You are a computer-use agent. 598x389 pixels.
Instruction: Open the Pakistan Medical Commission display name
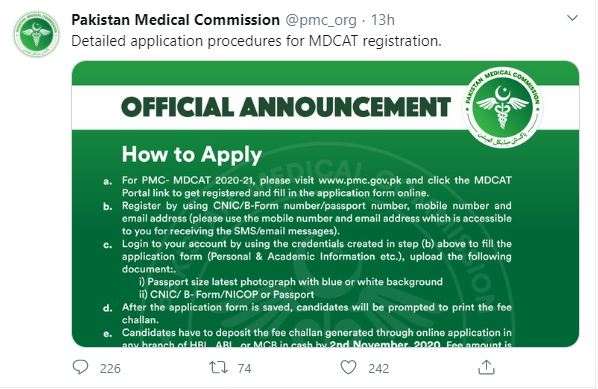175,20
